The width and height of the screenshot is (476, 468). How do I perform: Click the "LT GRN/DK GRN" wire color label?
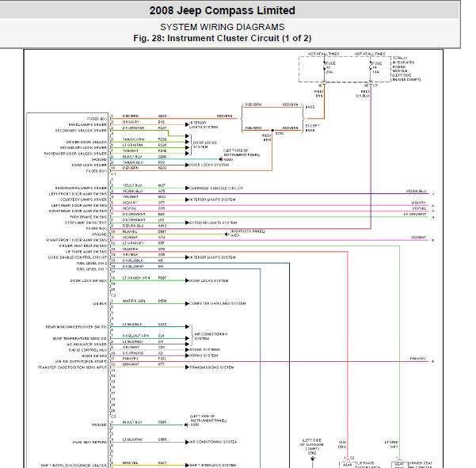136,278
